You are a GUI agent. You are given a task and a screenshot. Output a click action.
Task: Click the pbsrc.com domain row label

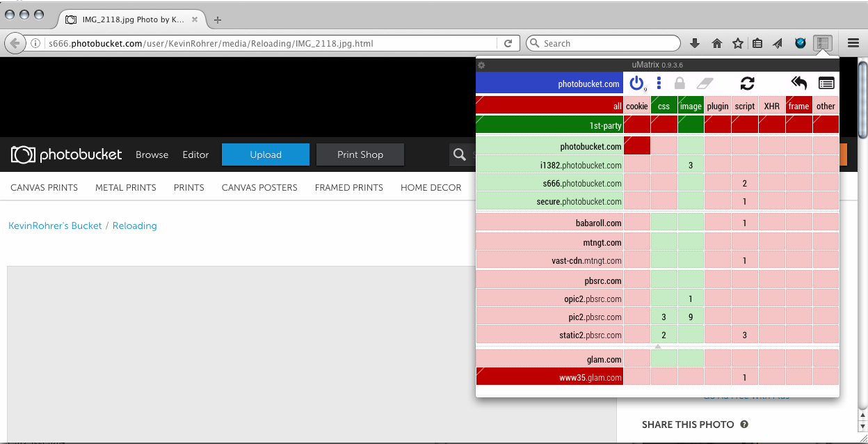549,280
